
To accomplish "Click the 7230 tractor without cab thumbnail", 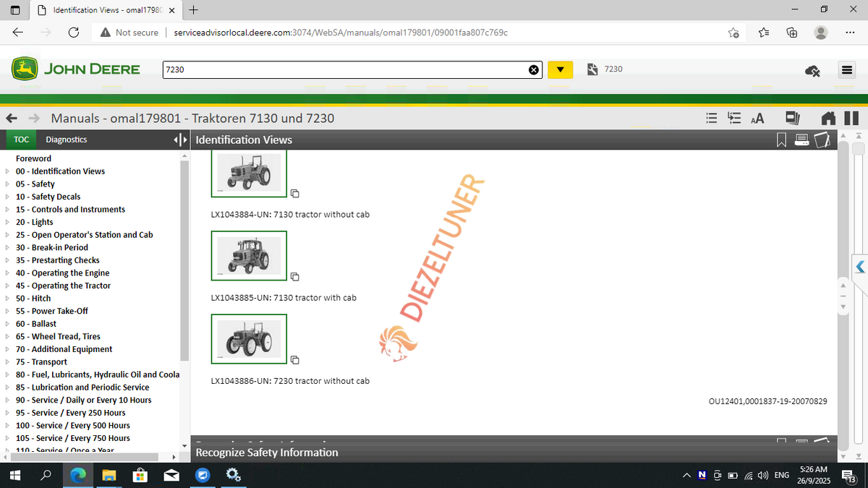I will point(249,339).
